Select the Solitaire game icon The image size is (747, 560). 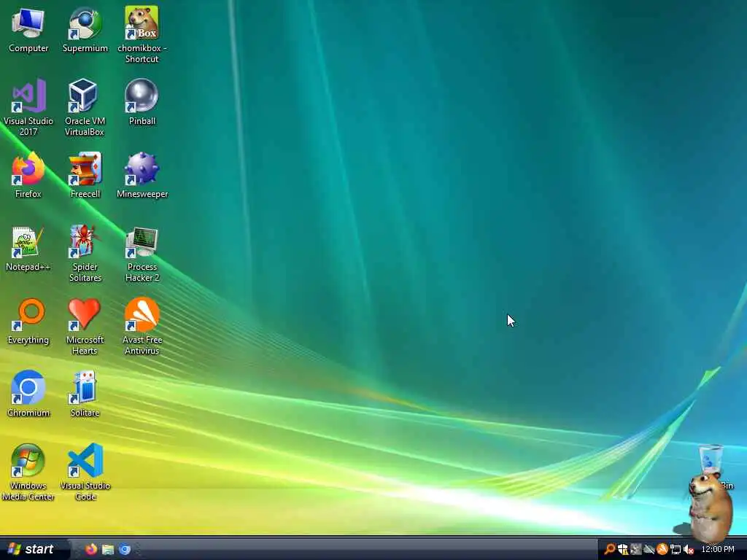click(85, 394)
